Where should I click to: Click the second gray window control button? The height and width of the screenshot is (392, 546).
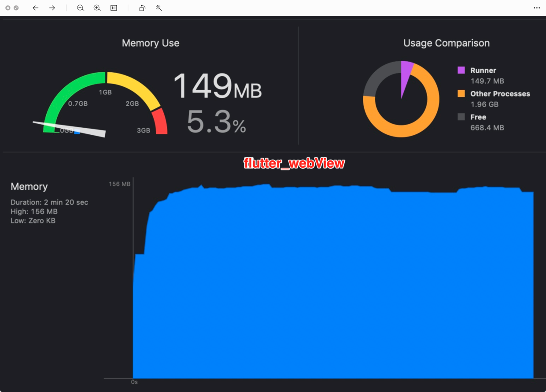point(16,8)
